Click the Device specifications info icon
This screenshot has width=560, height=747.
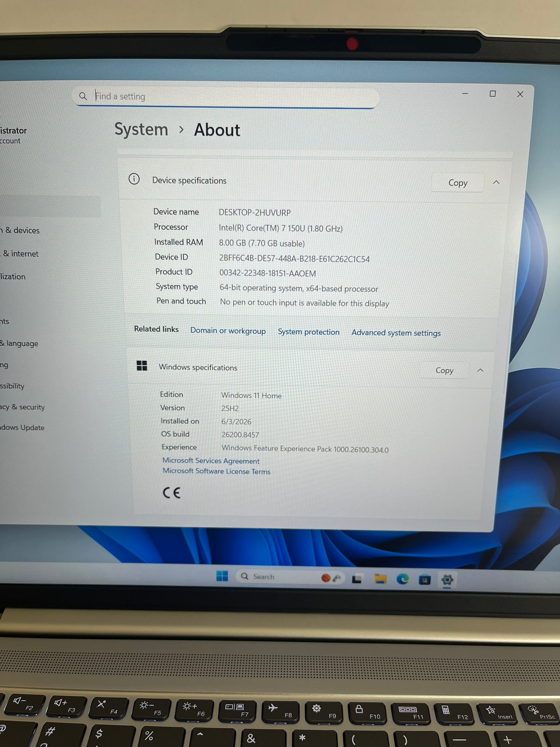[134, 179]
